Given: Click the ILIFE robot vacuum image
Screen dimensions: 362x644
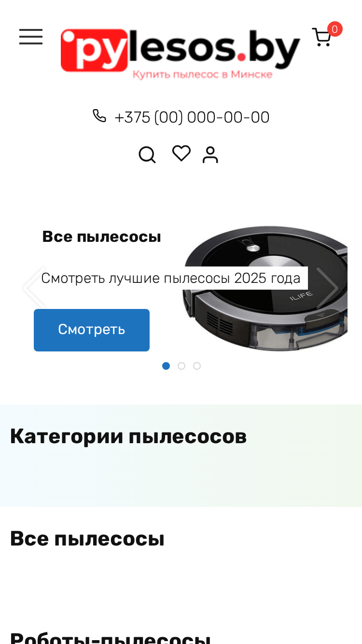Looking at the screenshot, I should (265, 288).
